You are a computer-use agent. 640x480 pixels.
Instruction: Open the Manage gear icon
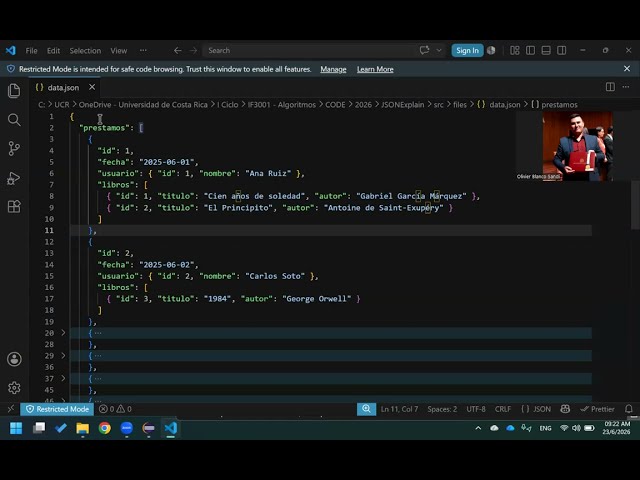point(14,388)
